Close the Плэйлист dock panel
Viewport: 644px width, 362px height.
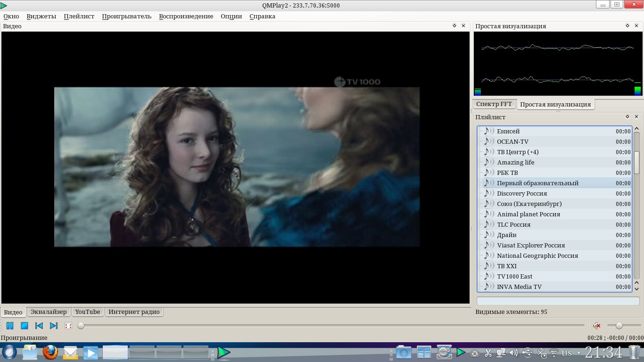tap(636, 117)
